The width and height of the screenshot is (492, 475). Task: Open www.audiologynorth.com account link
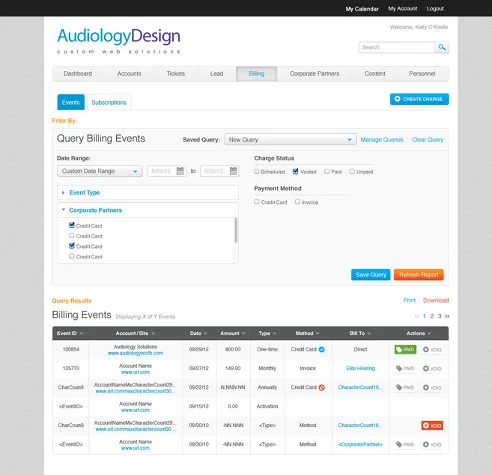tap(135, 353)
